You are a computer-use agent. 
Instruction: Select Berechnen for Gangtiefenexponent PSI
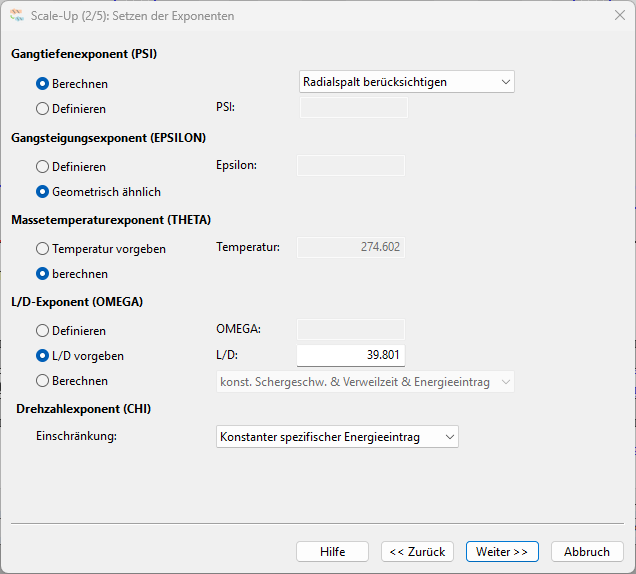(72, 84)
